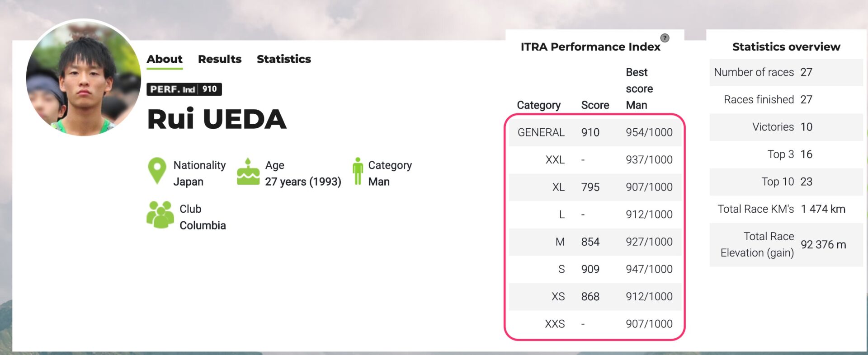This screenshot has width=868, height=355.
Task: Open the Statistics tab
Action: [x=283, y=59]
